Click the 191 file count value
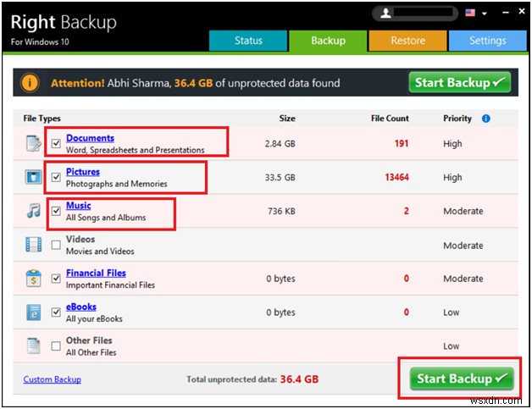 click(402, 143)
